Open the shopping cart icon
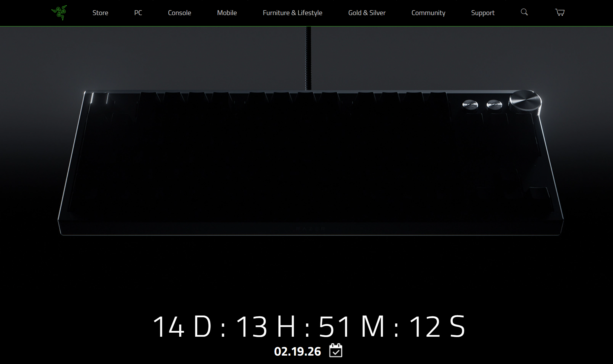Image resolution: width=613 pixels, height=364 pixels. click(x=560, y=12)
